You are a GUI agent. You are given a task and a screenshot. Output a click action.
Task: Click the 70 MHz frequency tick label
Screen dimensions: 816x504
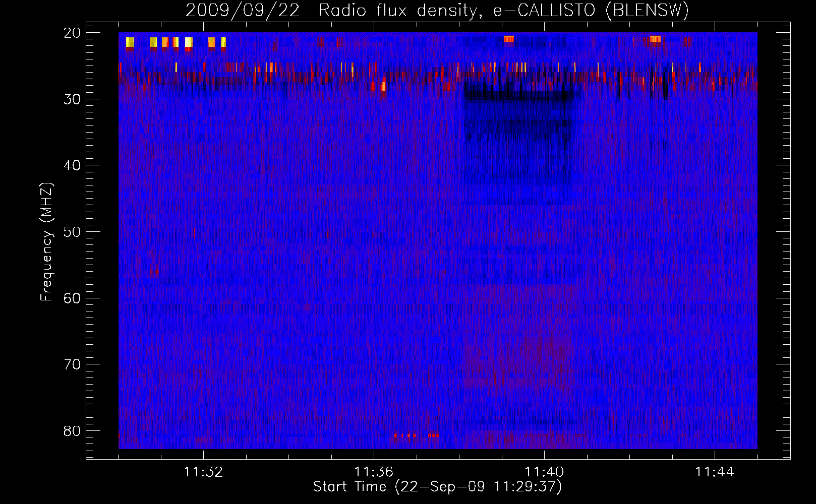(x=72, y=365)
